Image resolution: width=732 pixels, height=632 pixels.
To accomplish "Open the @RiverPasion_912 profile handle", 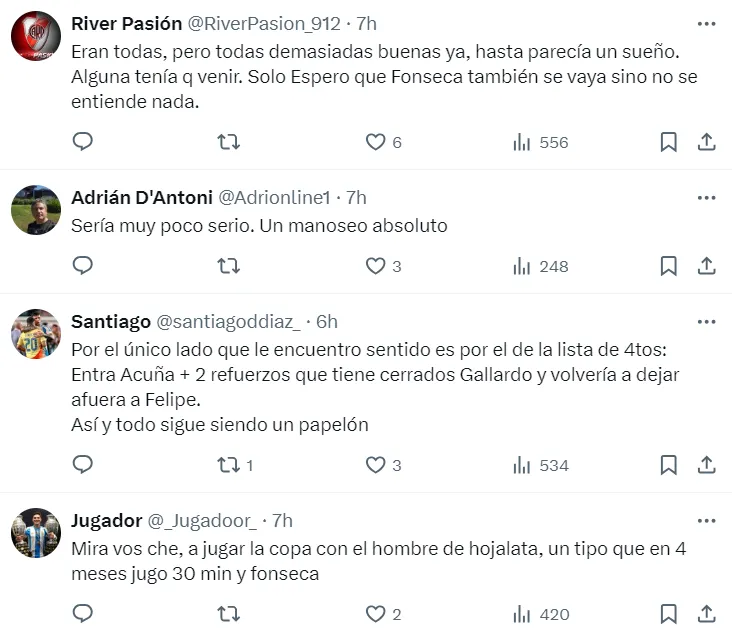I will tap(256, 24).
